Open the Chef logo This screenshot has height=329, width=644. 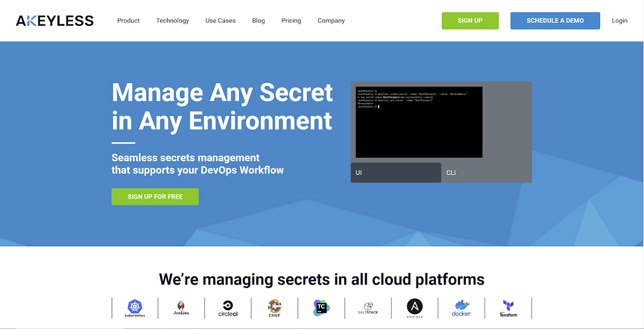pyautogui.click(x=275, y=308)
